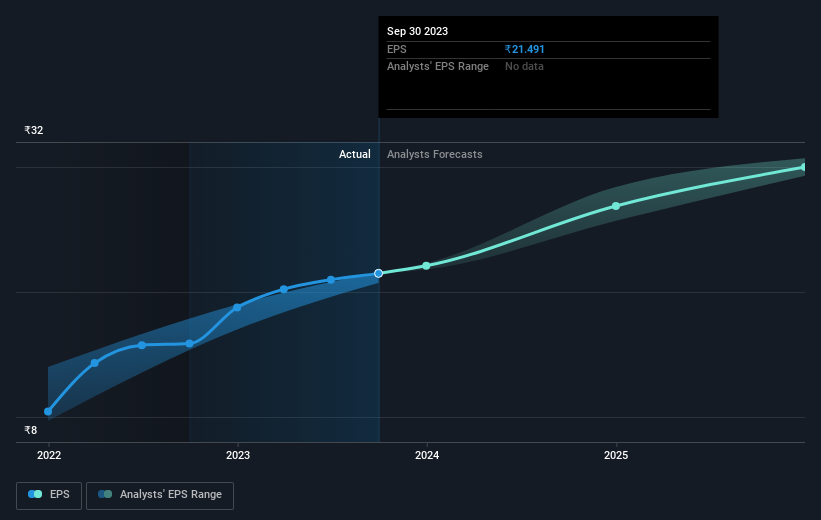Click the 2022 x-axis label
821x520 pixels.
(x=49, y=456)
